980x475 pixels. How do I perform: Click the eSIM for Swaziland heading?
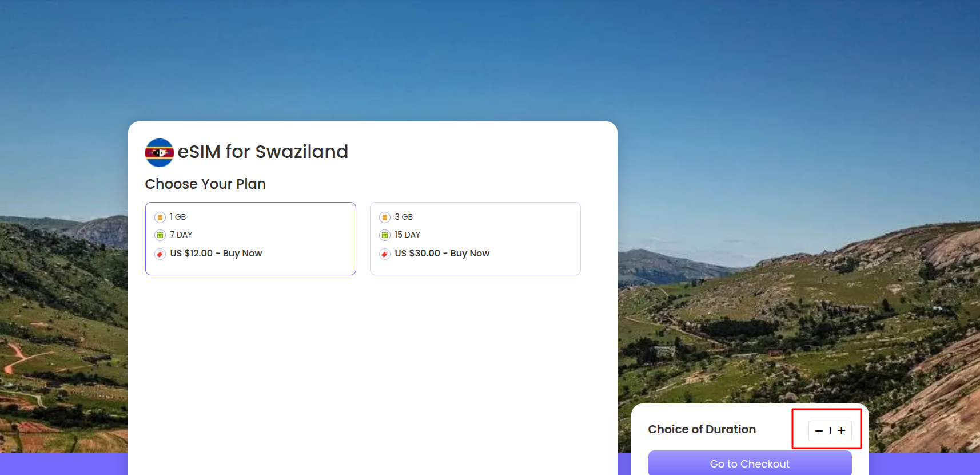(262, 152)
